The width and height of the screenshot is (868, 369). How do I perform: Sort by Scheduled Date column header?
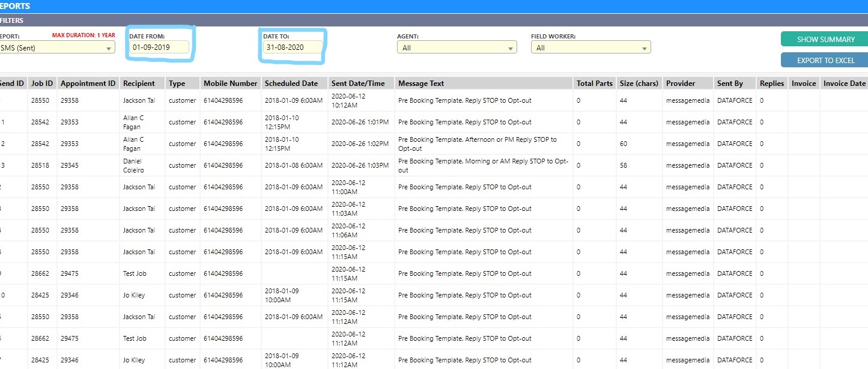(291, 84)
